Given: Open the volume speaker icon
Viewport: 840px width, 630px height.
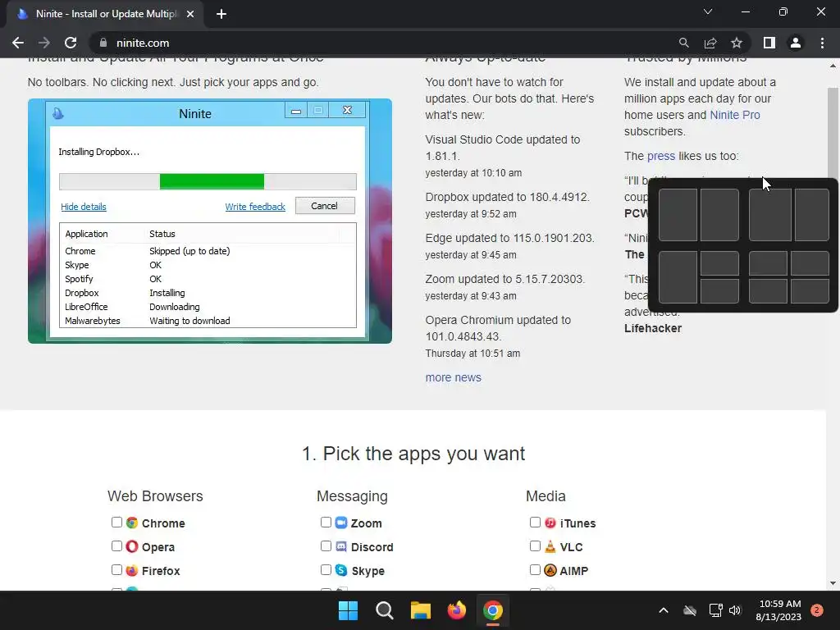Looking at the screenshot, I should [735, 610].
